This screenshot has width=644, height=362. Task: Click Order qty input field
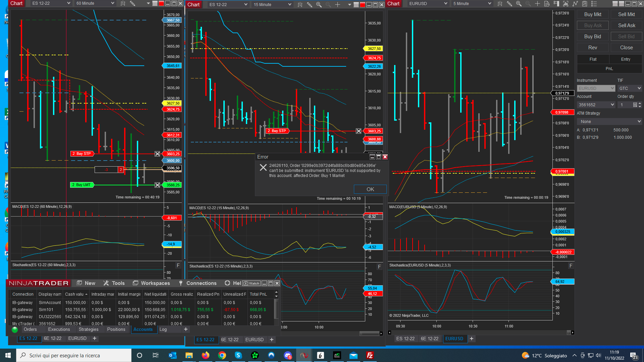click(x=625, y=105)
